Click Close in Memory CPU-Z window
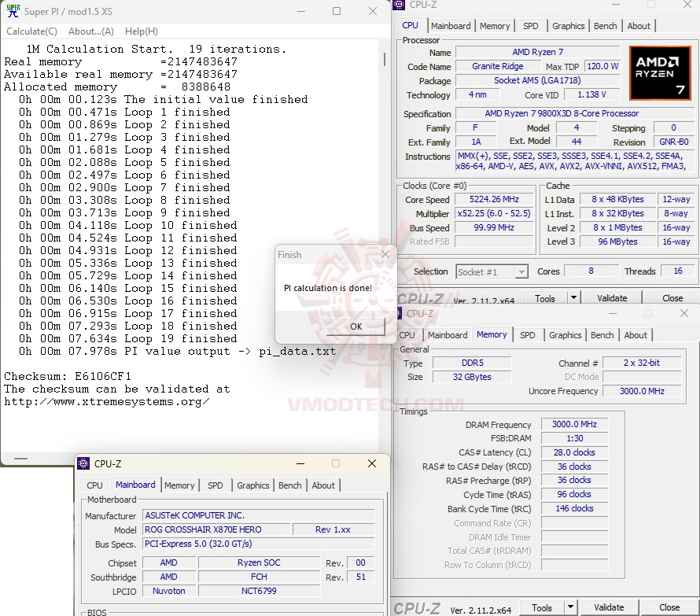The width and height of the screenshot is (700, 616). 669,608
